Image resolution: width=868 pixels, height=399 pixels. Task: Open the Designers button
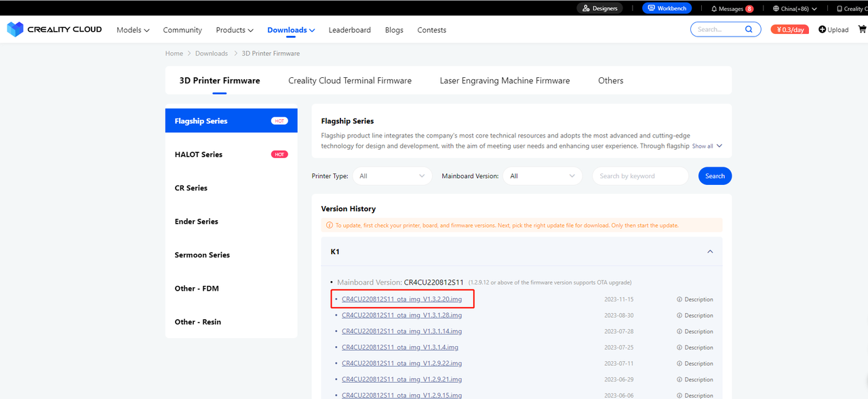click(600, 8)
